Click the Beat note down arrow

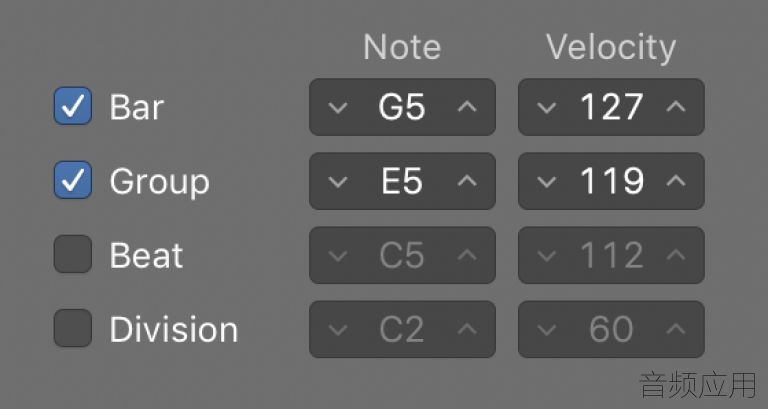point(337,256)
